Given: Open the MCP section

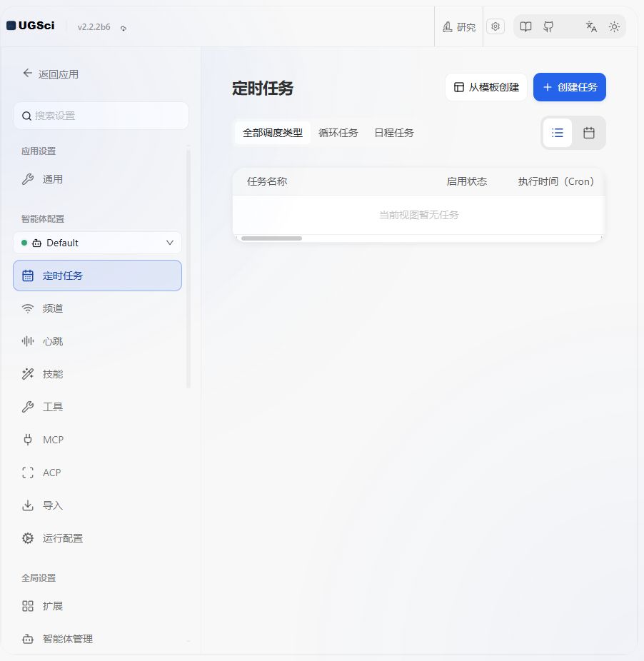Looking at the screenshot, I should [97, 440].
